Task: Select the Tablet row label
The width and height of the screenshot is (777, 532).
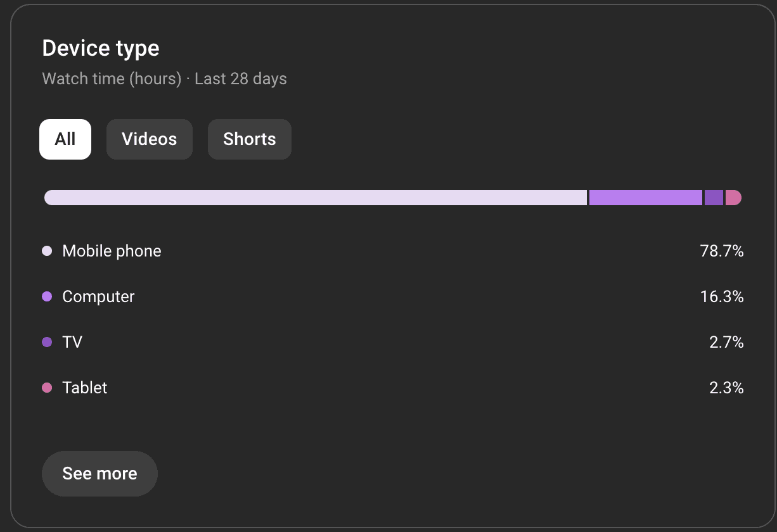Action: (85, 388)
